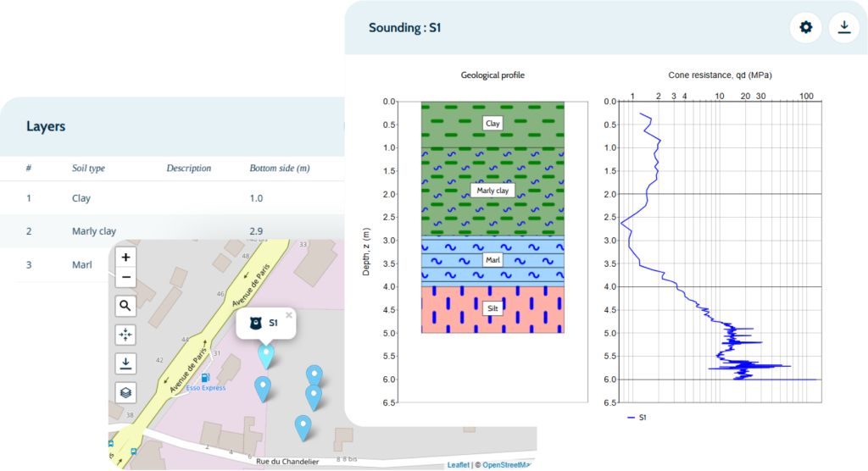Zoom in on the map
This screenshot has height=471, width=868.
(x=126, y=258)
